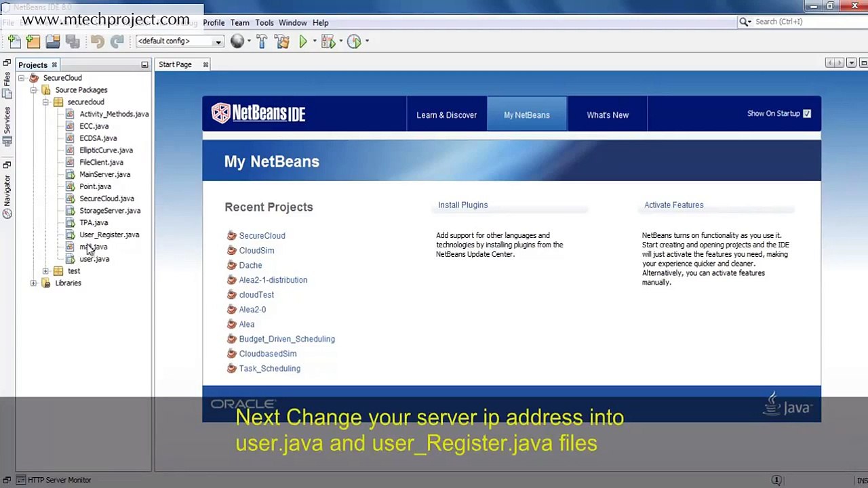
Task: Expand the Libraries node
Action: (x=33, y=283)
